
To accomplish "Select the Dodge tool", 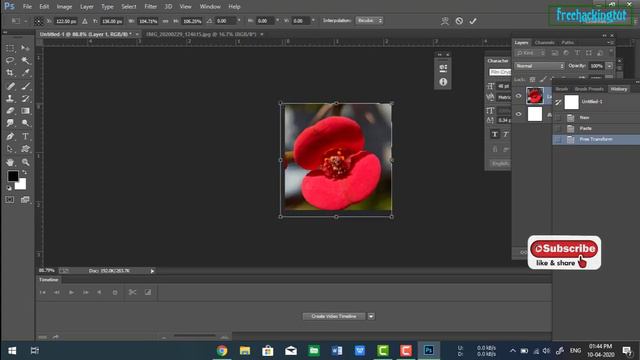I will coord(25,123).
